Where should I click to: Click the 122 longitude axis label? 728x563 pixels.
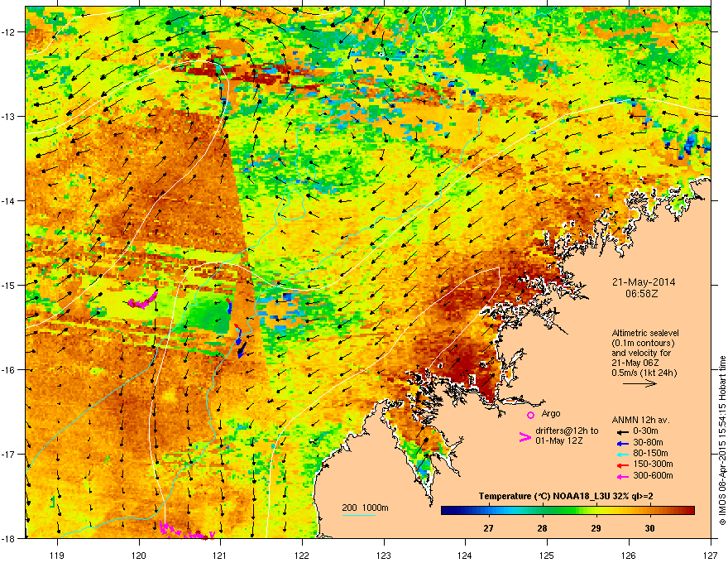click(x=302, y=555)
